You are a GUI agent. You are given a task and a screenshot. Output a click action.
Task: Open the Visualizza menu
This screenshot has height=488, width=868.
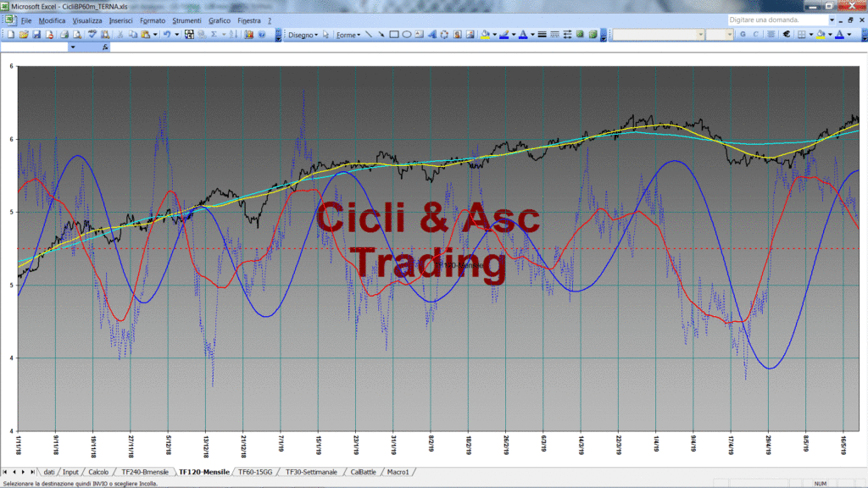point(87,20)
